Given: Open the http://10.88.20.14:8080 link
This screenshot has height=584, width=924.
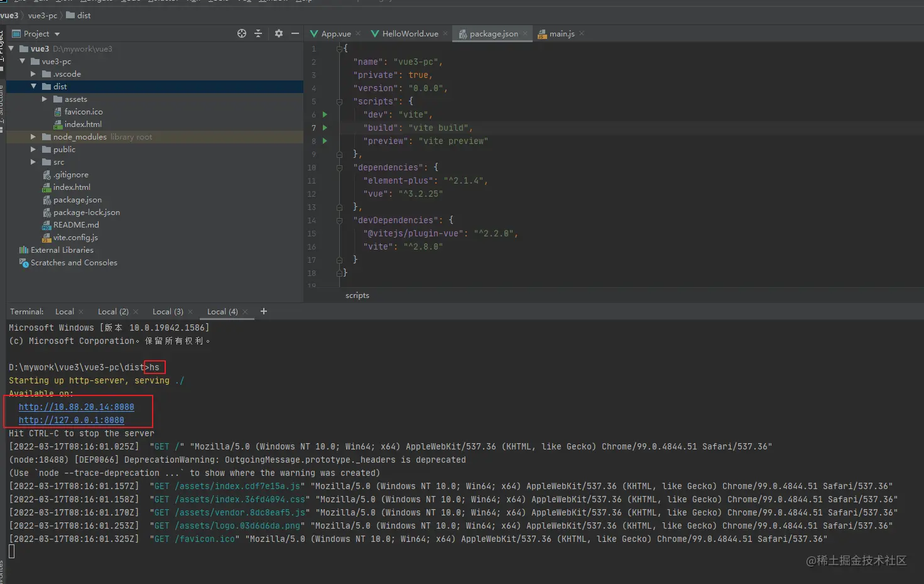Looking at the screenshot, I should click(x=77, y=407).
